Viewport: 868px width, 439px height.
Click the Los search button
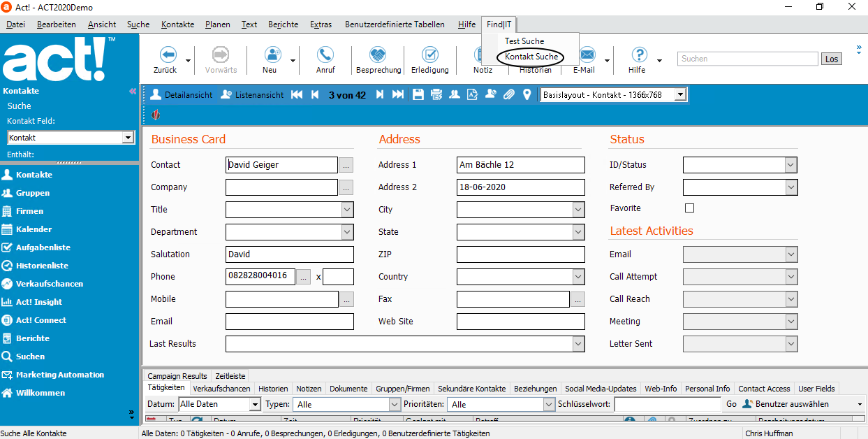click(x=832, y=59)
